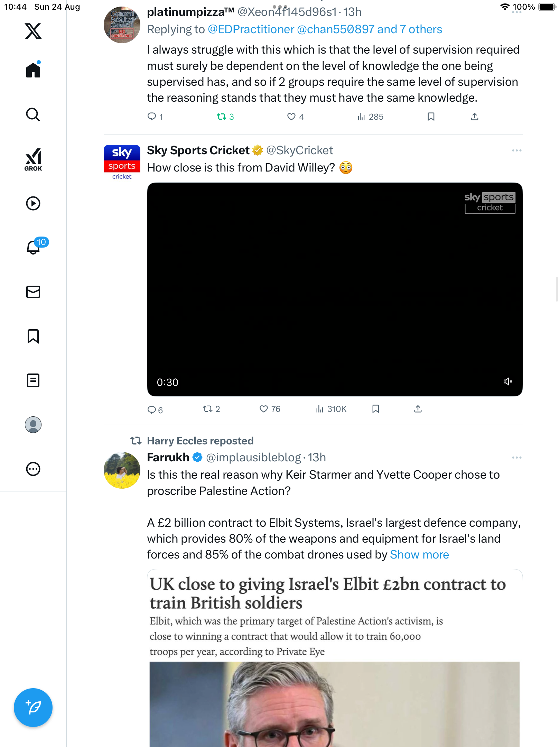Open the Lists icon in sidebar
This screenshot has height=747, width=560.
pyautogui.click(x=33, y=380)
